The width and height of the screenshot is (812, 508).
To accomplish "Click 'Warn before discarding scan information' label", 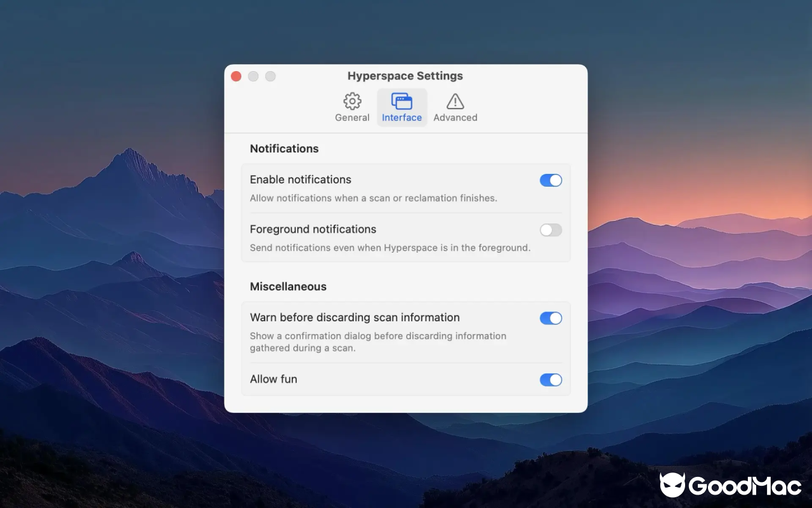I will pos(355,317).
